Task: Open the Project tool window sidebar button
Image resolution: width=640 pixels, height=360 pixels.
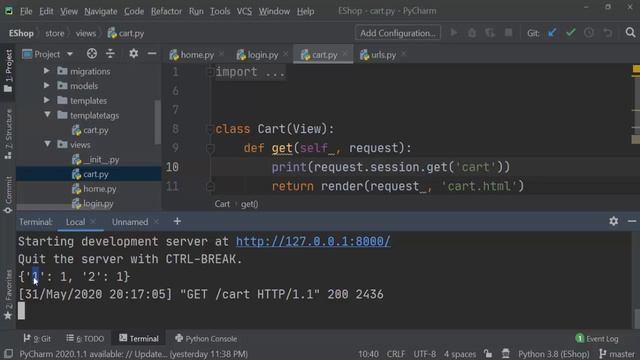Action: click(x=8, y=71)
